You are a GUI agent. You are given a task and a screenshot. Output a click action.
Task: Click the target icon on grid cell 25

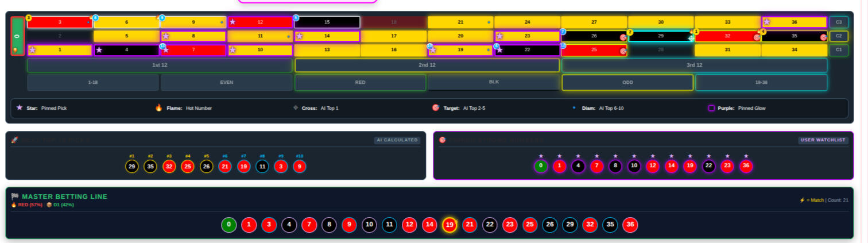point(623,51)
